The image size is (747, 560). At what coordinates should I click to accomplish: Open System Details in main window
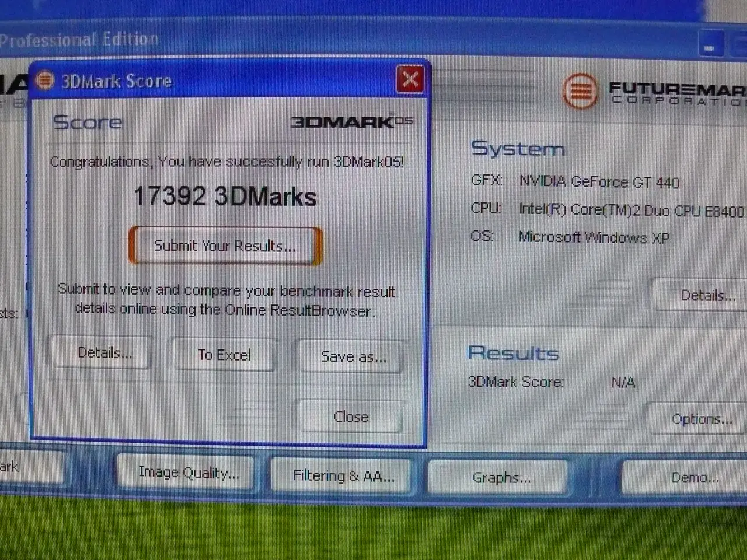click(700, 295)
